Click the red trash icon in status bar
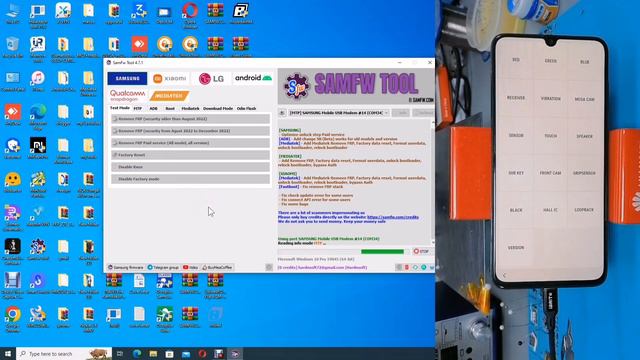640x360 pixels. click(407, 267)
